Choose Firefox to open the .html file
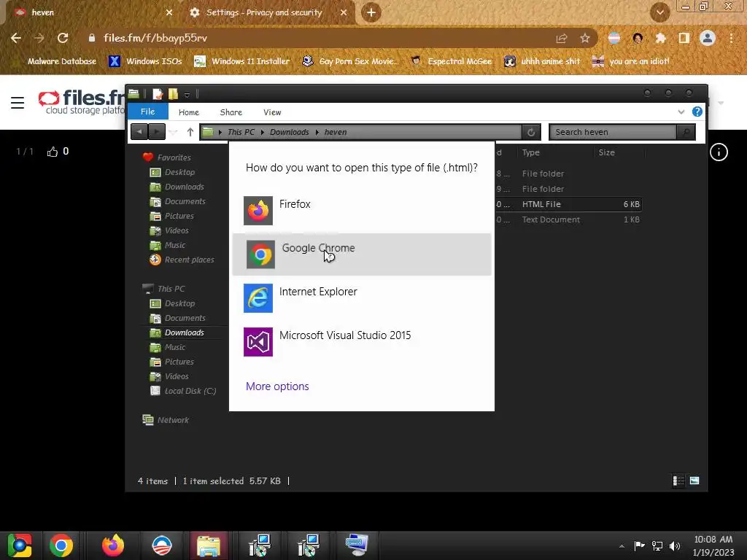This screenshot has width=747, height=560. pyautogui.click(x=362, y=210)
